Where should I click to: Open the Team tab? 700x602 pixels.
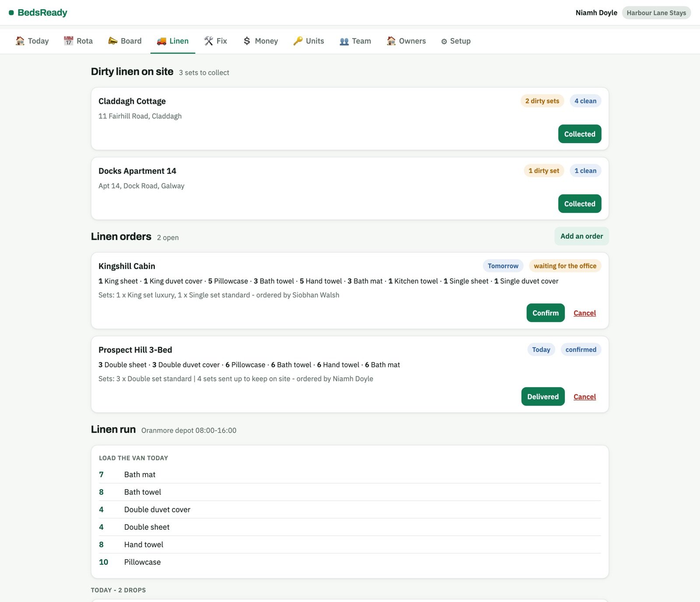(x=355, y=41)
